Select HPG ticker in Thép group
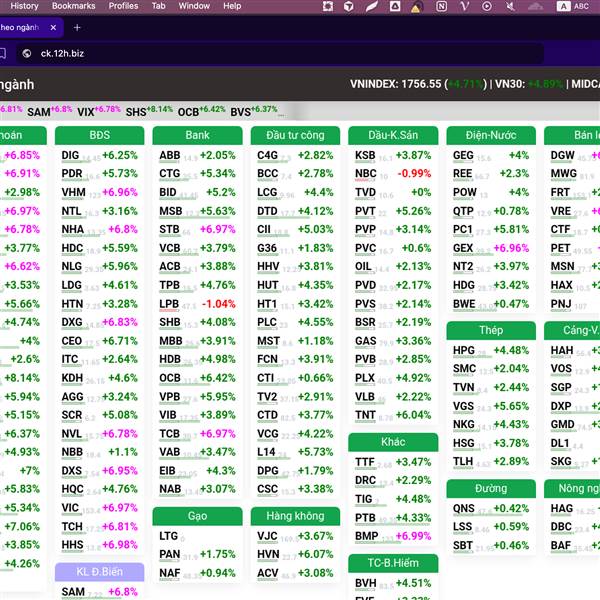The height and width of the screenshot is (600, 600). coord(464,350)
